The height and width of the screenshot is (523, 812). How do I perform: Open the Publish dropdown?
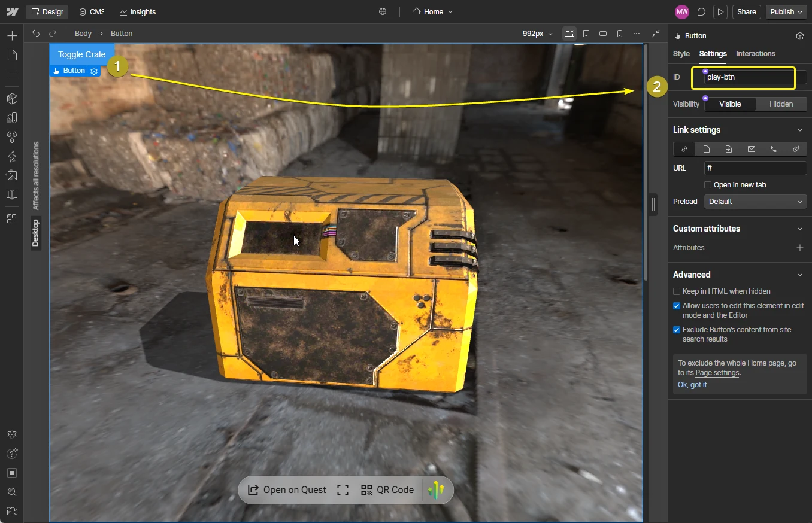pyautogui.click(x=786, y=12)
